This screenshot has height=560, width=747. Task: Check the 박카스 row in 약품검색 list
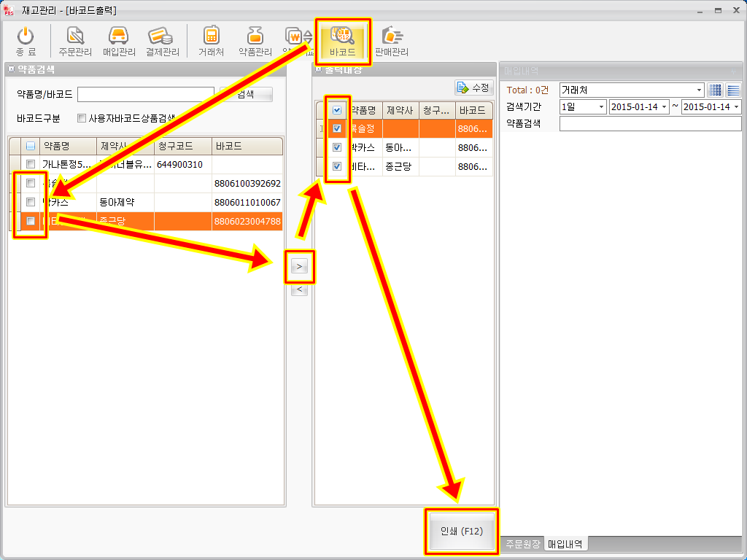(x=31, y=202)
